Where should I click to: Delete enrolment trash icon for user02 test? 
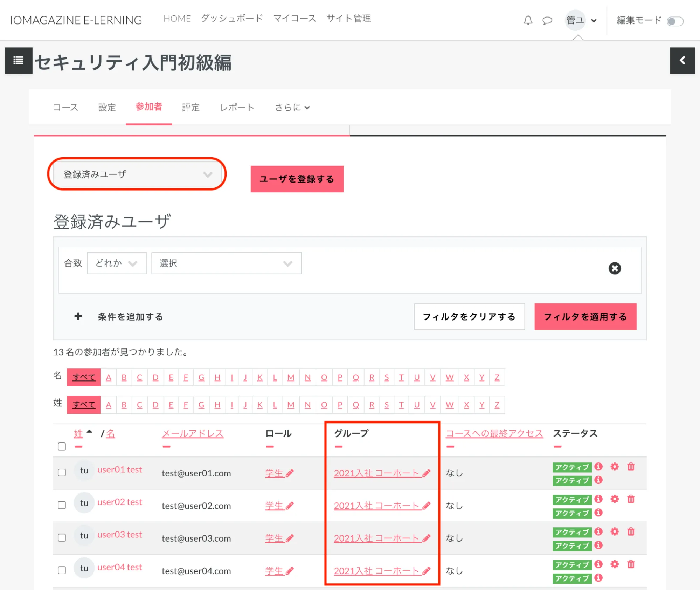point(631,499)
